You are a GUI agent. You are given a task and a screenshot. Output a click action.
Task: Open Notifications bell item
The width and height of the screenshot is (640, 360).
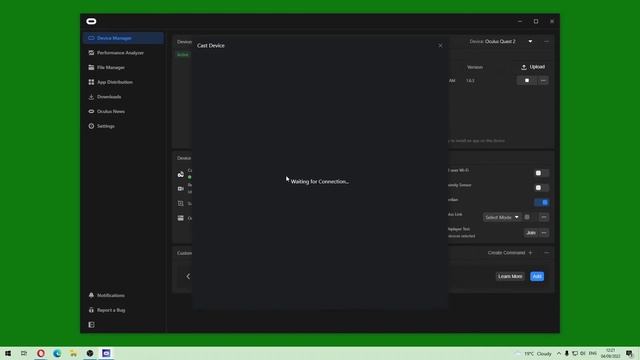point(107,295)
